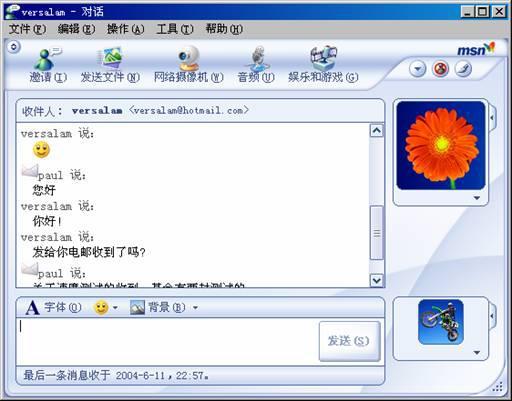Click the orange flower display picture
This screenshot has height=401, width=512.
[x=441, y=146]
